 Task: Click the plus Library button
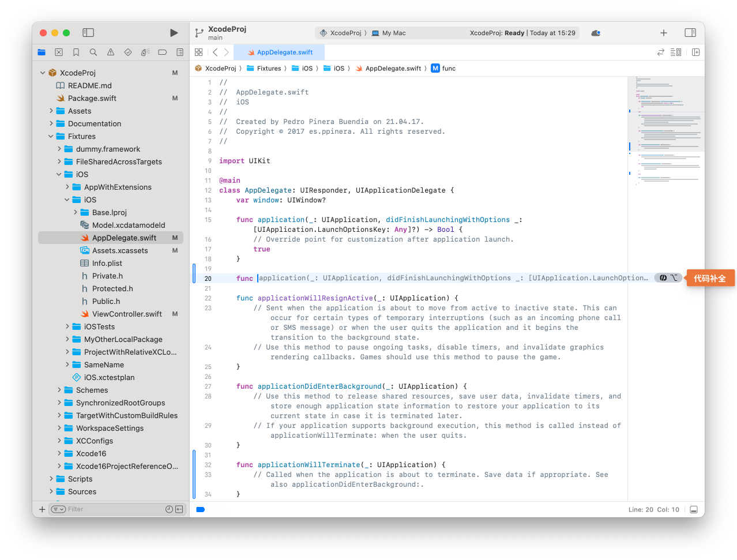pos(664,33)
